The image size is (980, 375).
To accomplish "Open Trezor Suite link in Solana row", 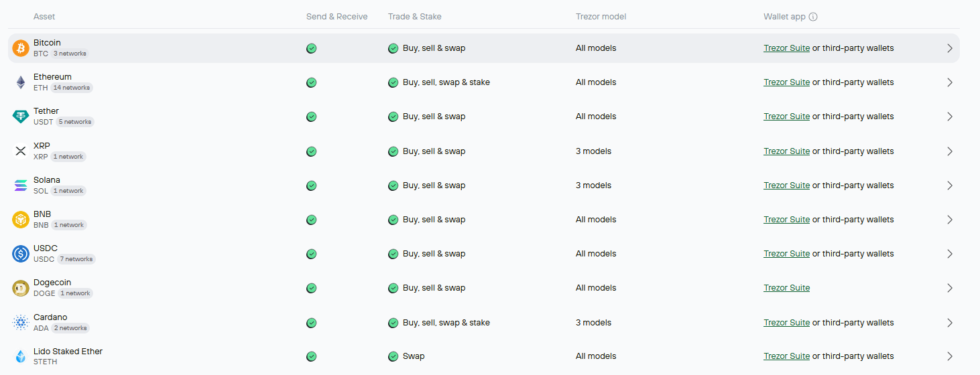I will point(786,185).
